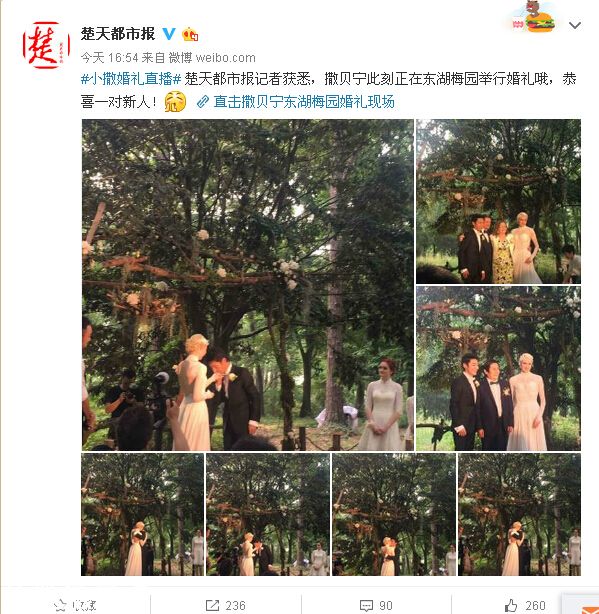599x614 pixels.
Task: Open comments with the speech bubble 90
Action: (x=376, y=605)
